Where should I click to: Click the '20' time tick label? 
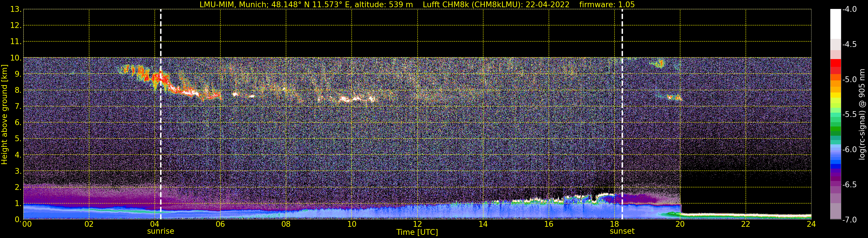coord(680,224)
